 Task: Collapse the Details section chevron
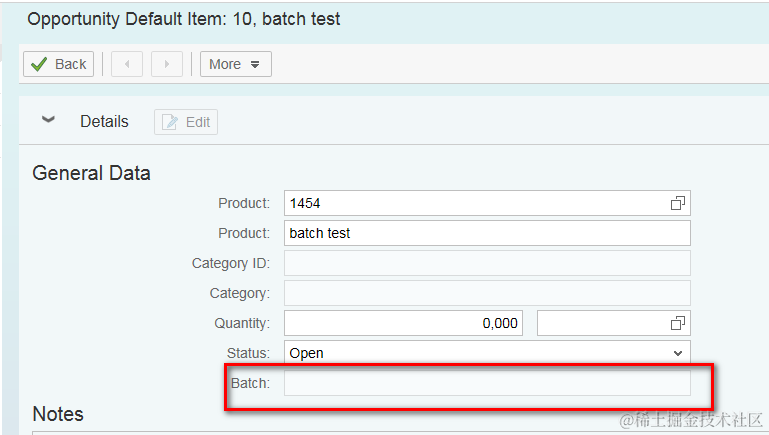[48, 120]
